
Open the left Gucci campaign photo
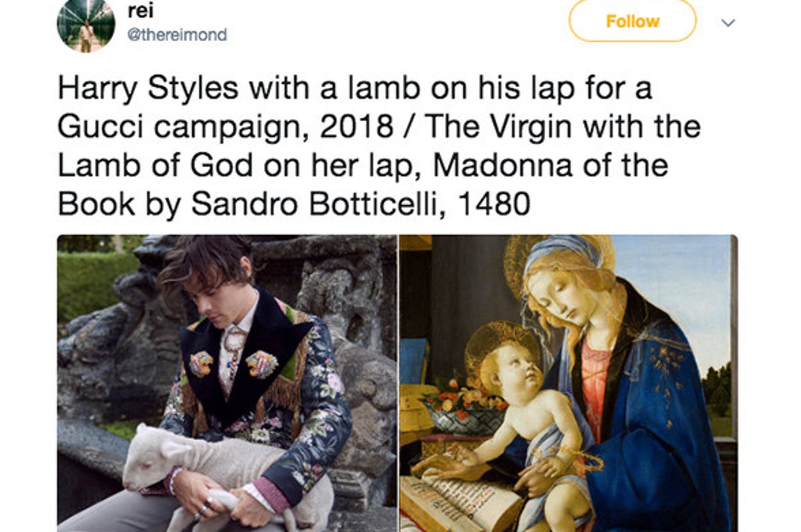(227, 383)
